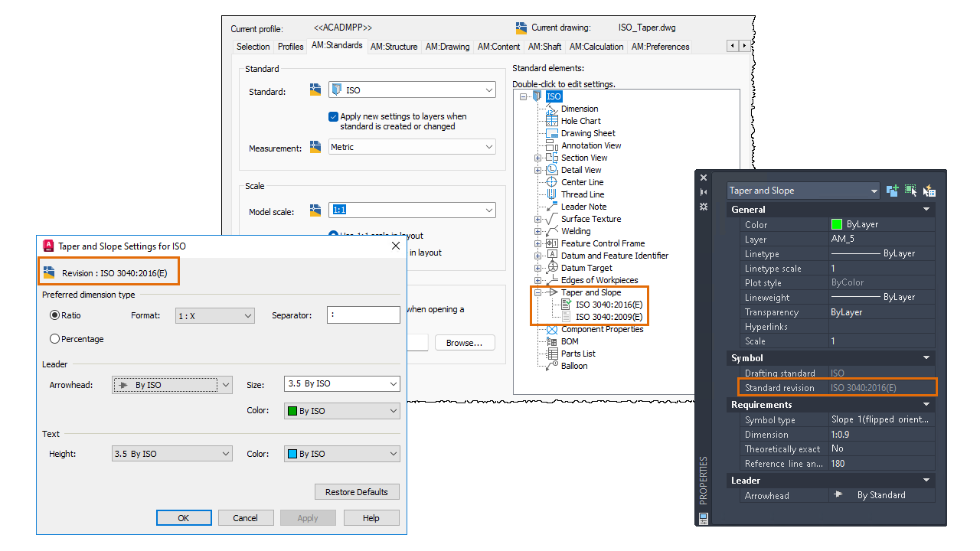The height and width of the screenshot is (551, 980).
Task: Click the Component Properties tree icon
Action: click(551, 329)
